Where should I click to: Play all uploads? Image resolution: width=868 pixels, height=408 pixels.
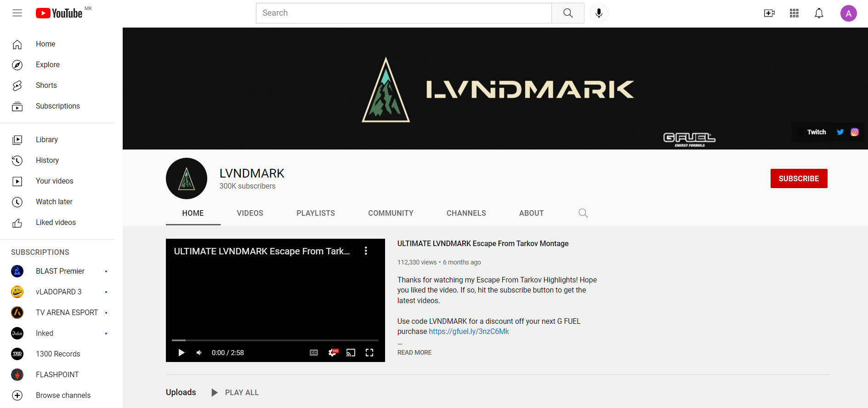(235, 392)
